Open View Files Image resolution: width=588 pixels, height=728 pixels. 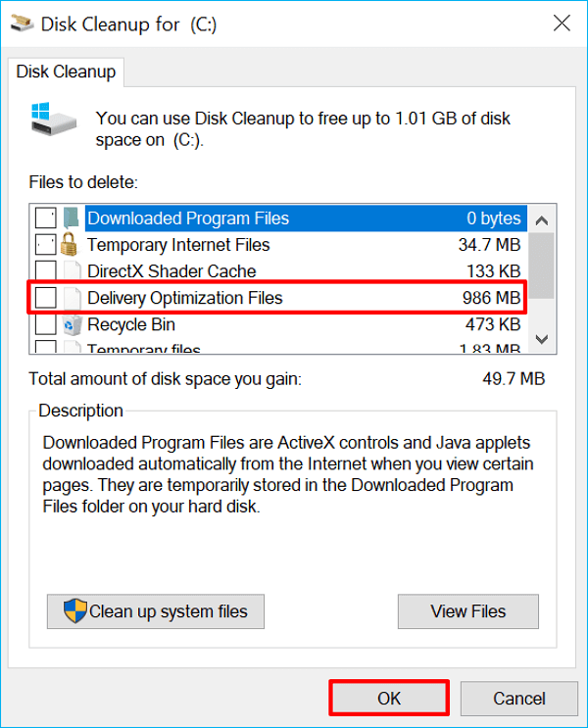click(x=468, y=611)
